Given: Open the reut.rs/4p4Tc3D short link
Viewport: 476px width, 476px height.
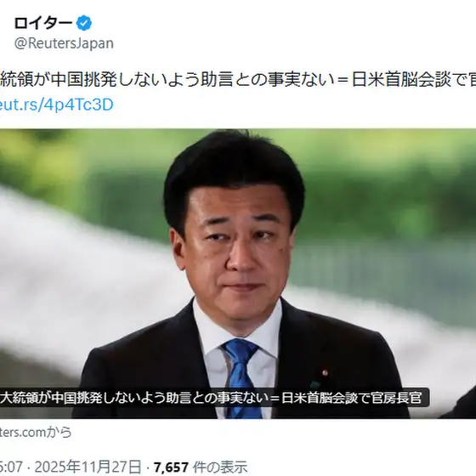Looking at the screenshot, I should (x=56, y=105).
